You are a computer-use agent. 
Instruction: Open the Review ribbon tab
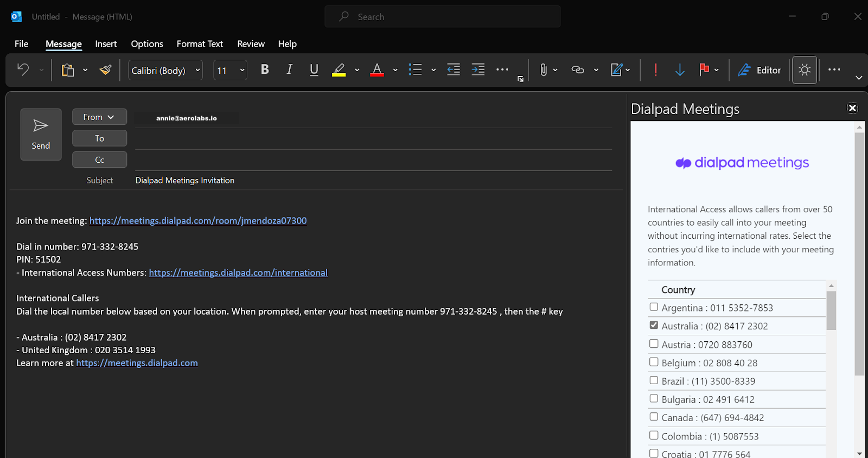[251, 44]
